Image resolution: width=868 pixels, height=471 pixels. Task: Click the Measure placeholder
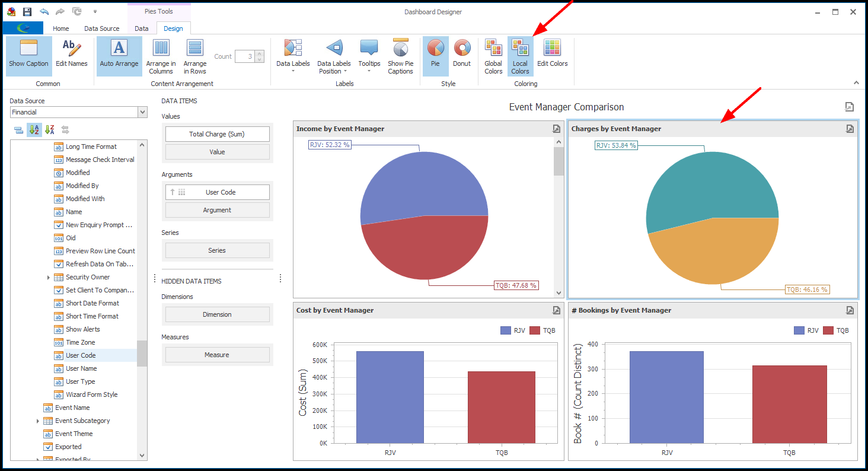[x=217, y=355]
